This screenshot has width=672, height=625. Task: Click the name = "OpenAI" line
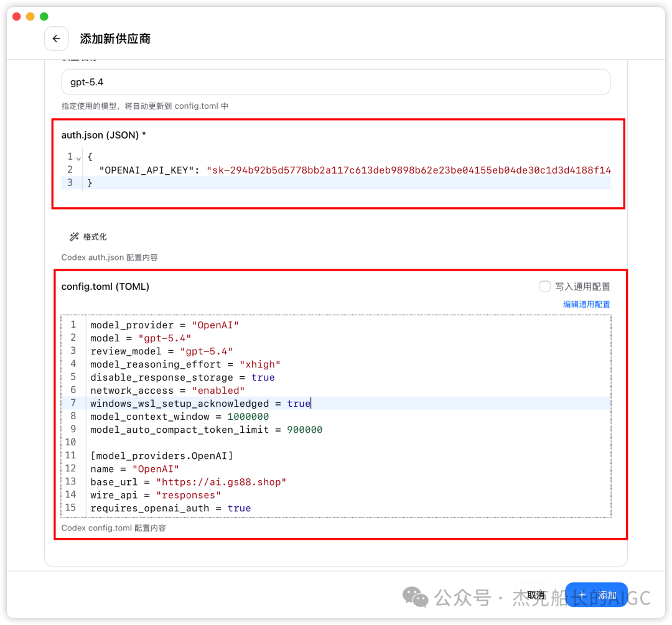click(x=134, y=469)
